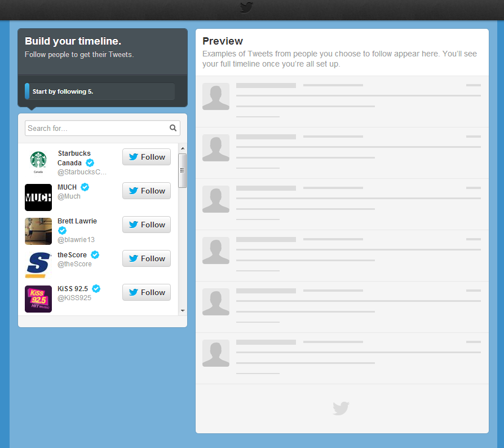Click the Twitter bird logo in the top bar
504x448 pixels.
point(246,8)
